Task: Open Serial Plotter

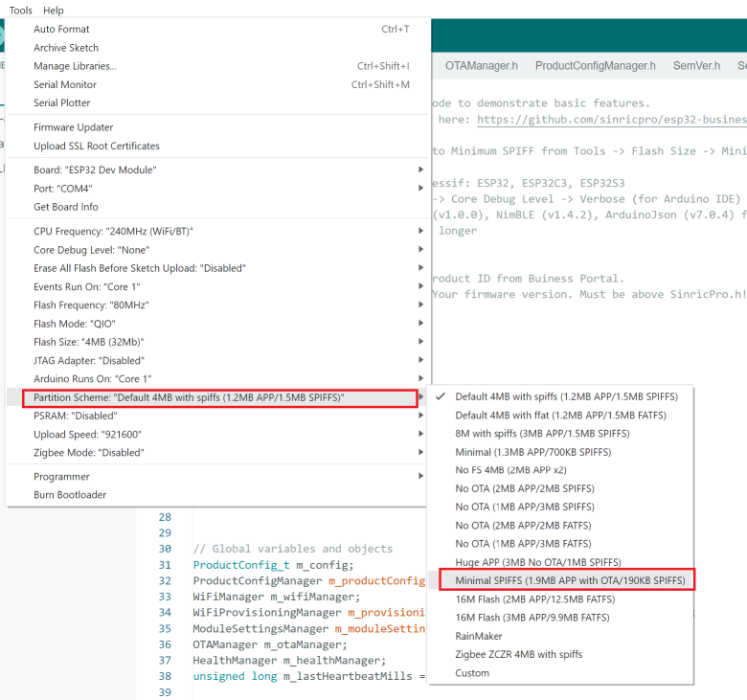Action: (217, 102)
